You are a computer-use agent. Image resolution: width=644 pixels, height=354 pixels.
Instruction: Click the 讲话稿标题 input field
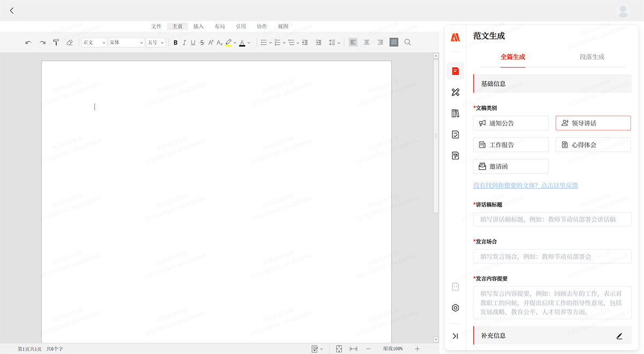[x=552, y=219]
